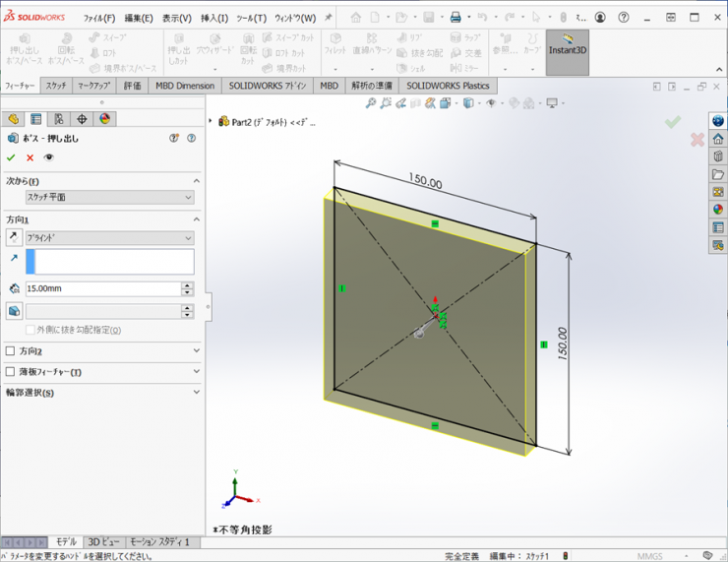Open the DimXpert manager crosshair tab

coord(82,119)
